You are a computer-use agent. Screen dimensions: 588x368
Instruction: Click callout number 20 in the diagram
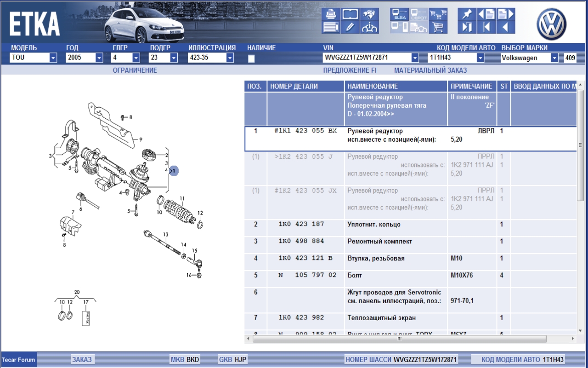(x=77, y=293)
